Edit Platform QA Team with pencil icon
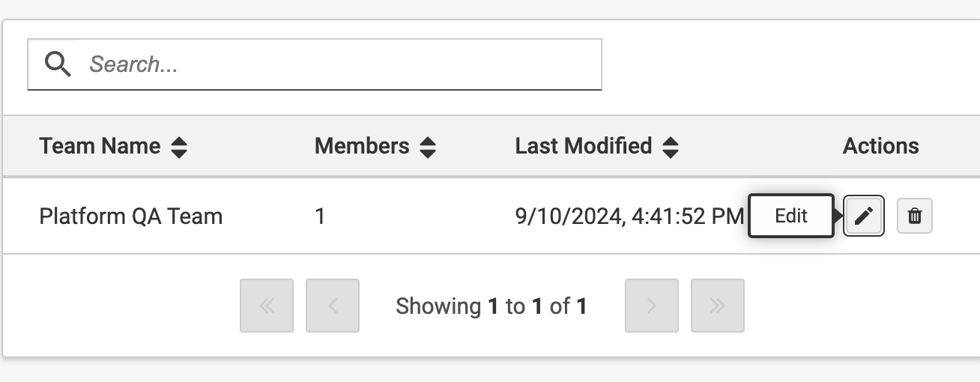 (x=864, y=216)
